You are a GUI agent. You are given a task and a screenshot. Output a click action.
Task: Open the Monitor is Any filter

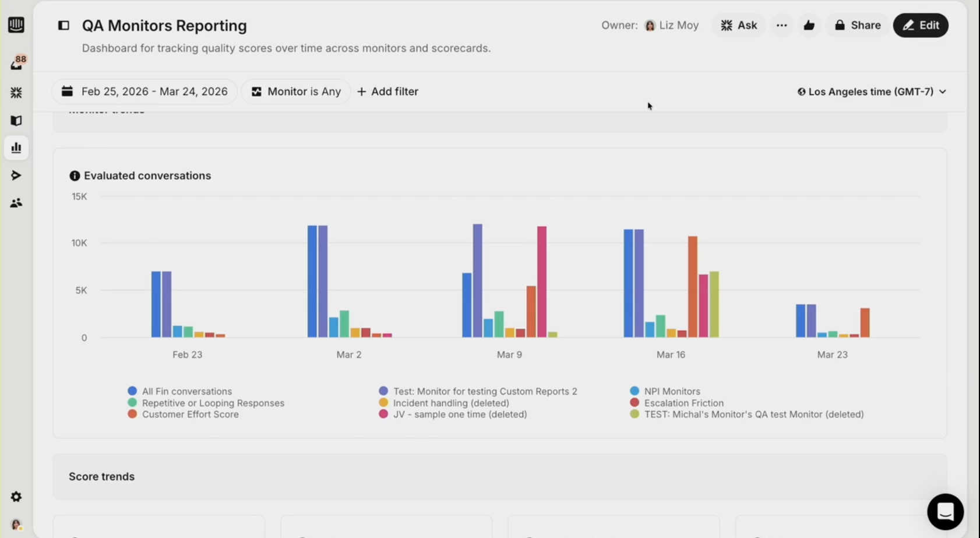pyautogui.click(x=296, y=91)
